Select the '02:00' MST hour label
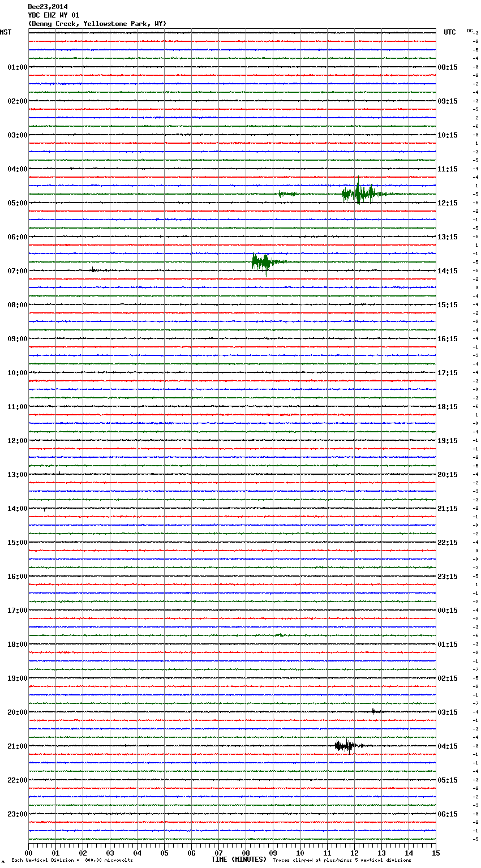481x868 pixels. [x=18, y=101]
